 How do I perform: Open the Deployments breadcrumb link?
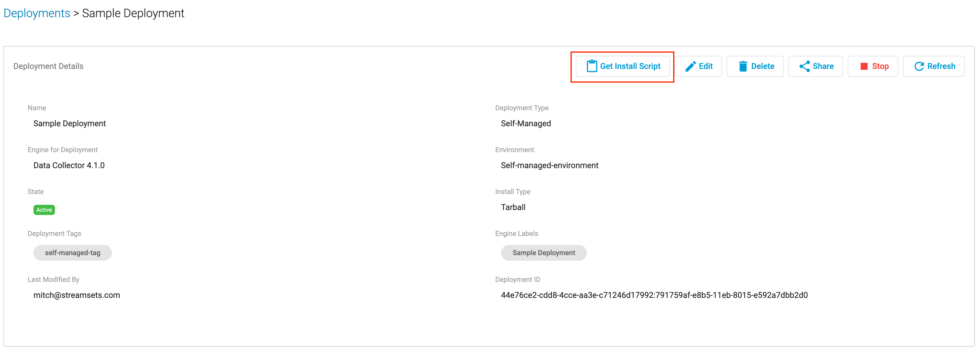37,13
